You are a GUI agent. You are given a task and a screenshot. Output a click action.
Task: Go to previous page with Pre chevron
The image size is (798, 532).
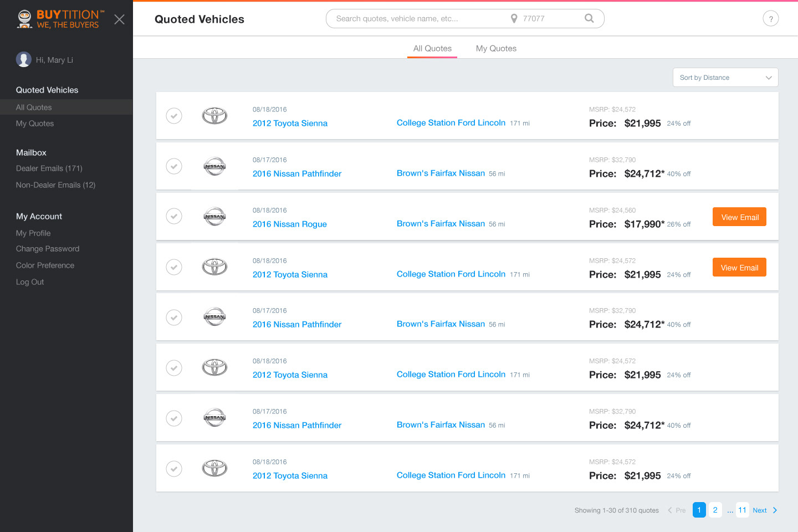coord(671,510)
